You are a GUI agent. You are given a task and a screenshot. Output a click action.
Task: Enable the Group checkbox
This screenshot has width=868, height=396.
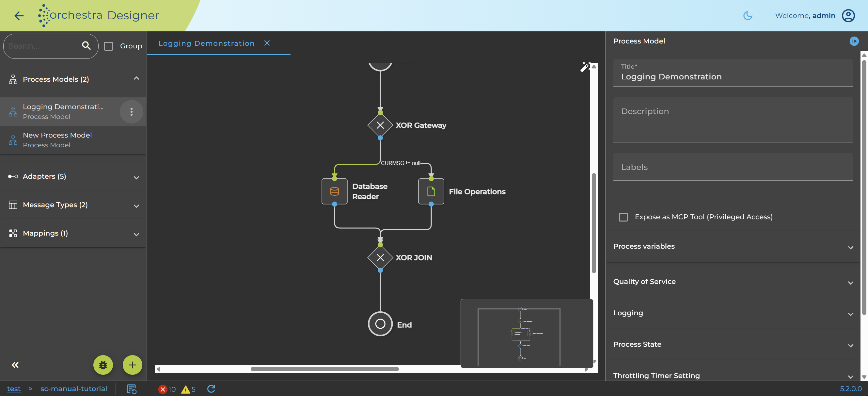click(x=108, y=46)
